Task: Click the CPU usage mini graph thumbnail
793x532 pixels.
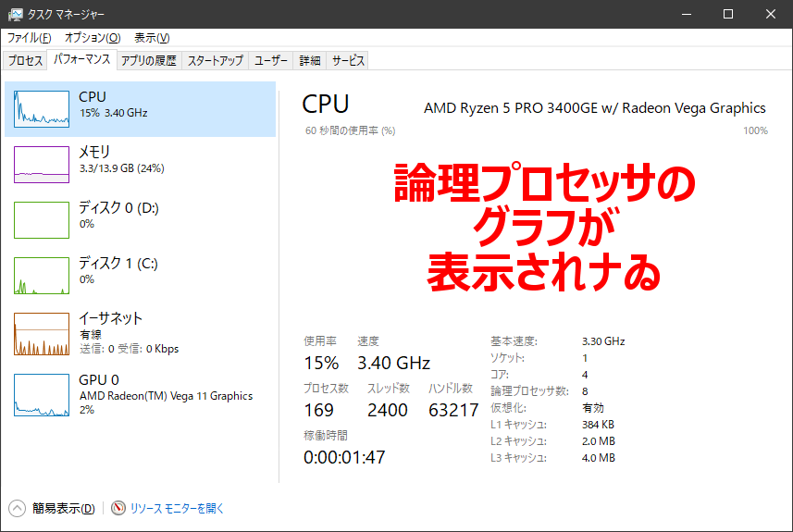Action: (42, 109)
